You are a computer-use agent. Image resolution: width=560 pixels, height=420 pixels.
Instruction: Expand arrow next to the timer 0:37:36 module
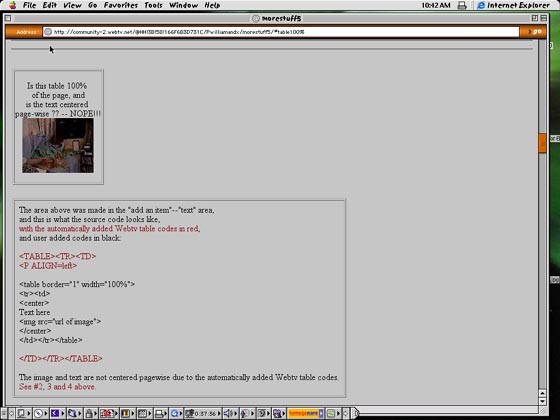[219, 414]
